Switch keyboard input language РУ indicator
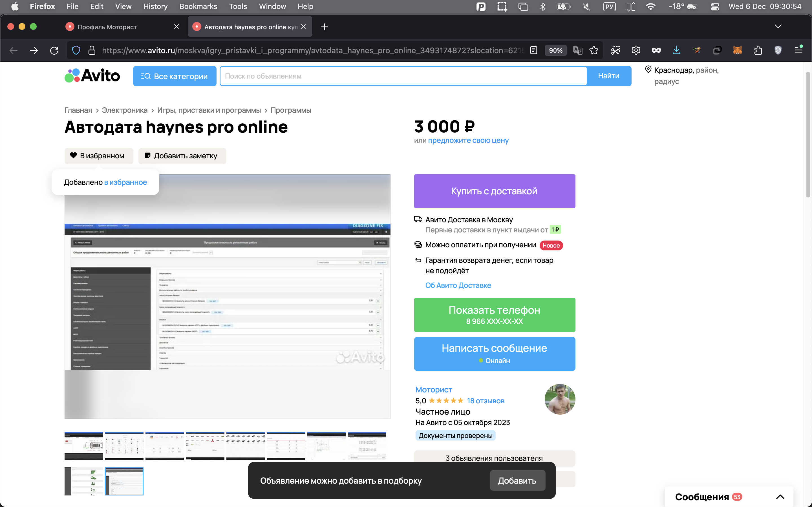 point(609,6)
